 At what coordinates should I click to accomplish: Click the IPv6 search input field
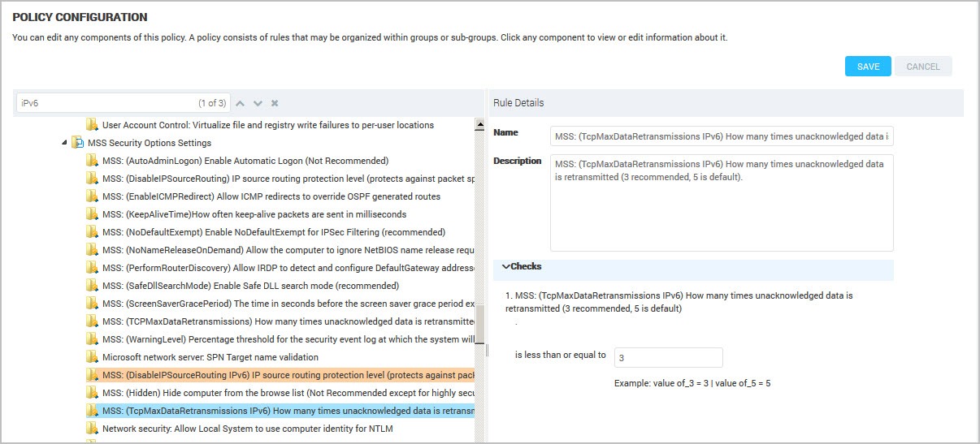(x=106, y=104)
